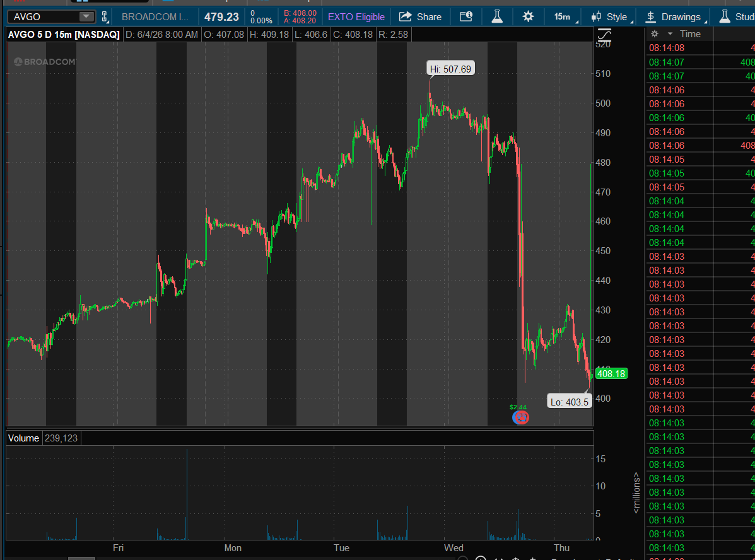Click the range value R: 2.58

394,35
